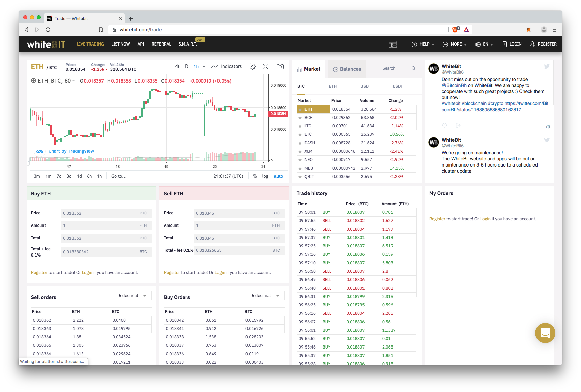Expand ETH pair price change dropdown arrow

click(107, 69)
